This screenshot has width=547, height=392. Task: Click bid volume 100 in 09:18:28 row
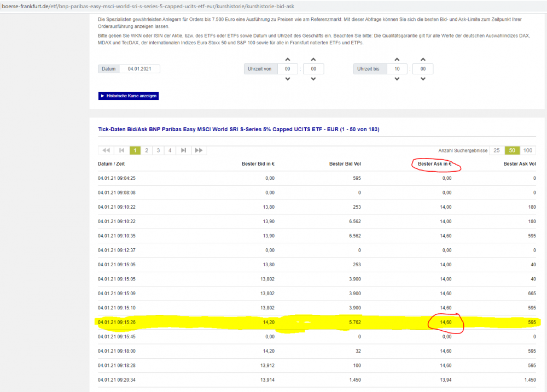coord(357,366)
